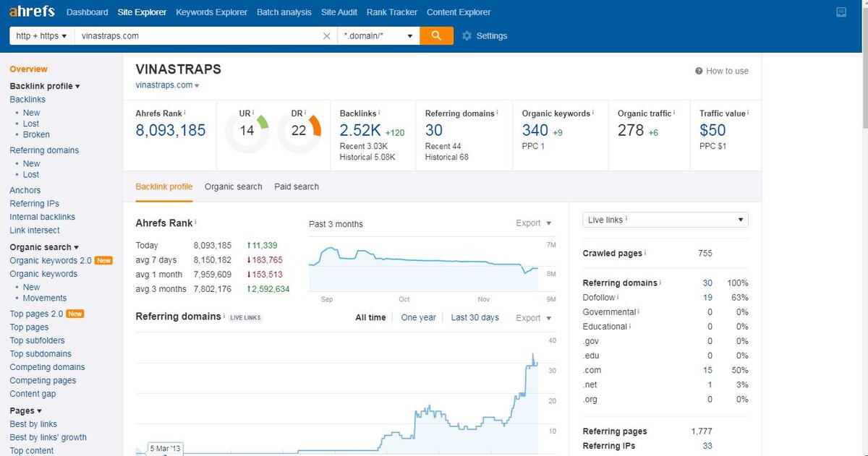Show All time referring domains range
Screen dimensions: 868x456
[370, 317]
